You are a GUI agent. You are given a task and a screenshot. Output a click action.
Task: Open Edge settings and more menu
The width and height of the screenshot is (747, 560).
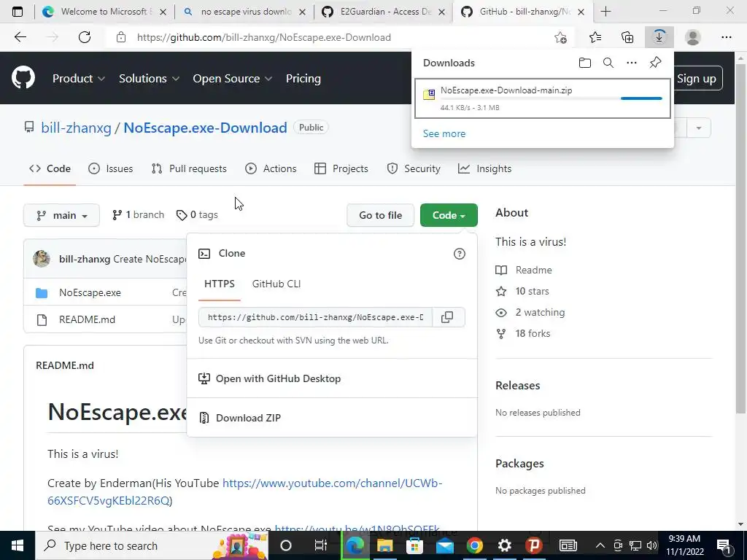click(726, 37)
